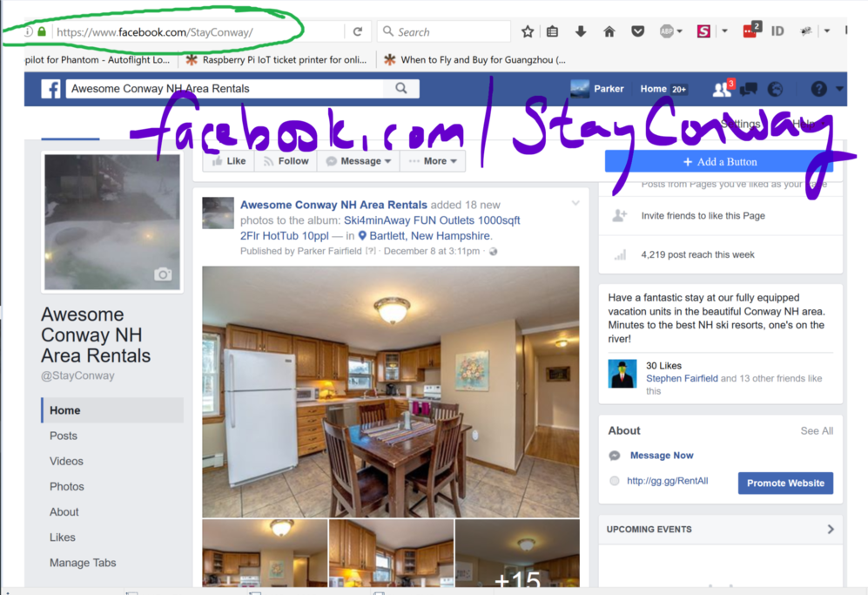Open the http://gg.gg/RentAll link
The width and height of the screenshot is (868, 595).
coord(667,481)
